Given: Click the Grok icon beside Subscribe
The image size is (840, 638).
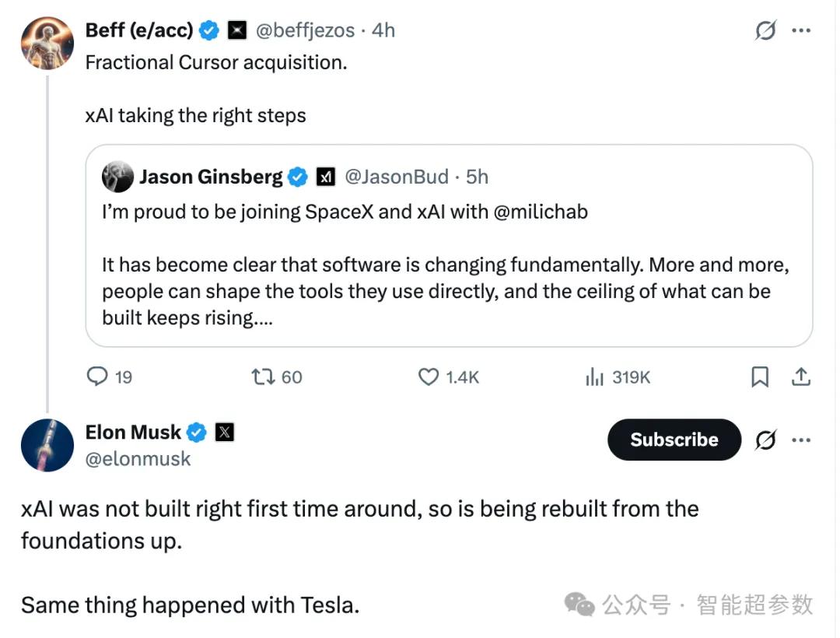Looking at the screenshot, I should (x=765, y=440).
